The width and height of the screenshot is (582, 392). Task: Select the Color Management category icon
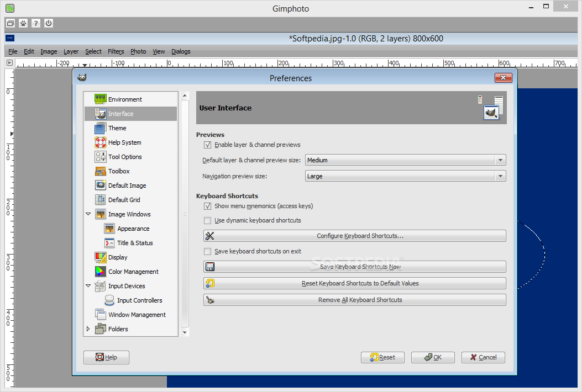[x=101, y=272]
